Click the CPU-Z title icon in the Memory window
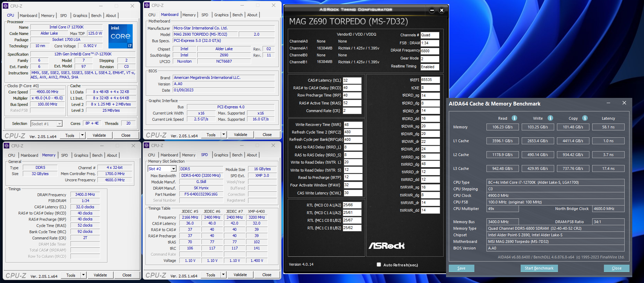Image resolution: width=644 pixels, height=283 pixels. 7,146
